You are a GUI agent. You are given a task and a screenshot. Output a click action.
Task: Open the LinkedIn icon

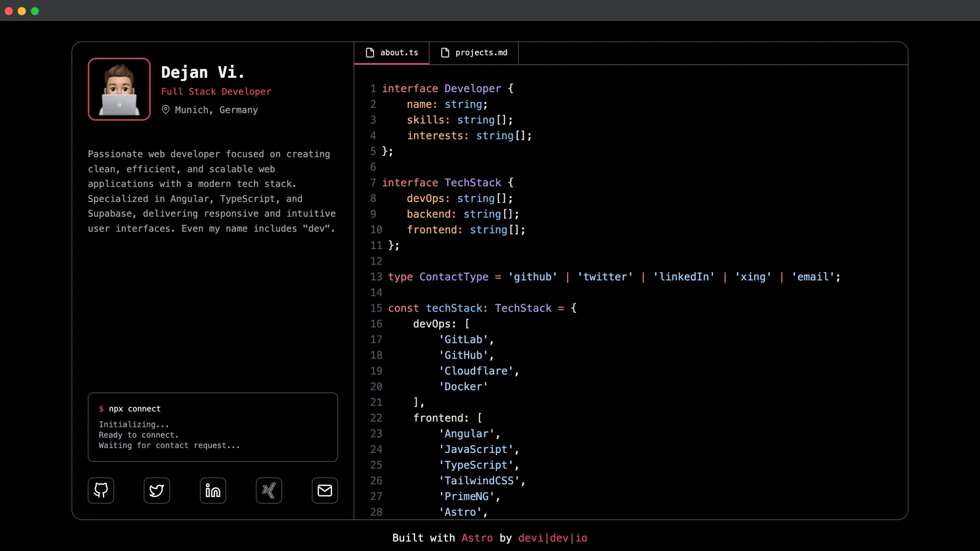point(213,490)
